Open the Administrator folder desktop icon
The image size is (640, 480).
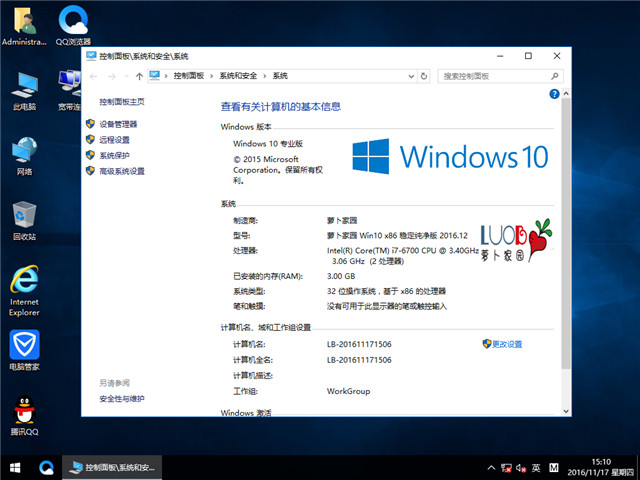pos(24,25)
